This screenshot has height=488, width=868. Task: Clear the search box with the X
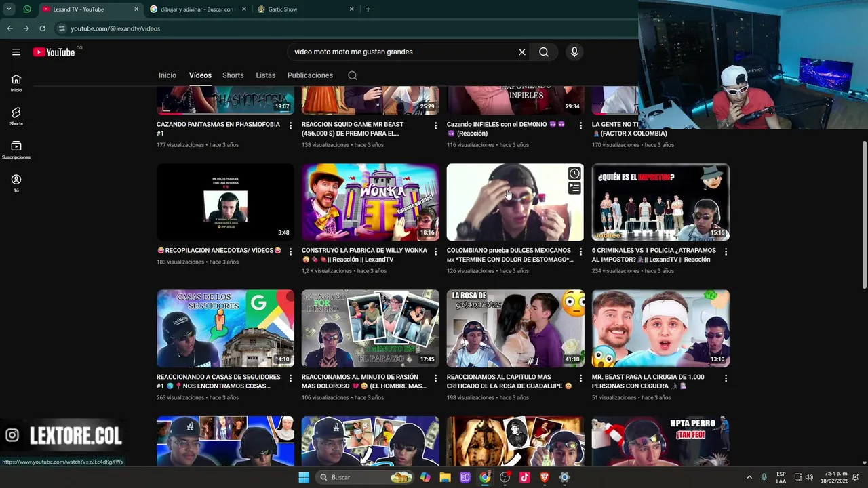(522, 52)
